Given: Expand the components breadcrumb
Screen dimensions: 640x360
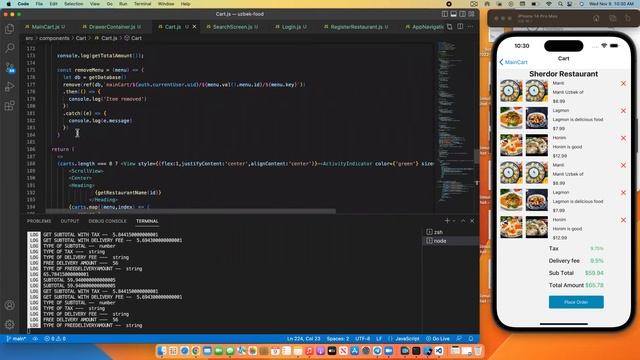Looking at the screenshot, I should [54, 38].
